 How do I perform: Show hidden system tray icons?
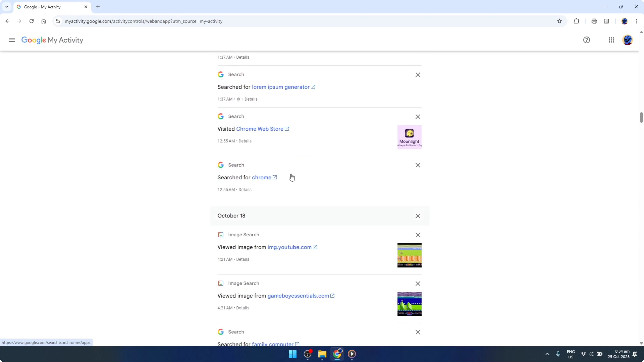547,354
